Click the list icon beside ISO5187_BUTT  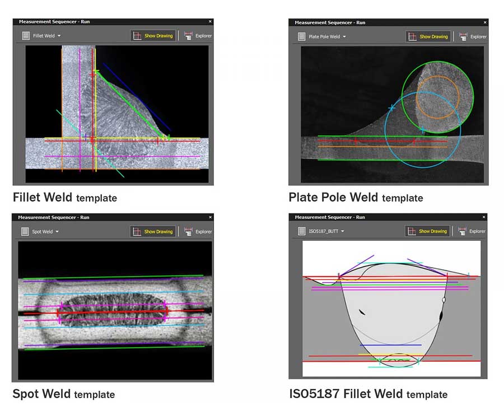(301, 231)
